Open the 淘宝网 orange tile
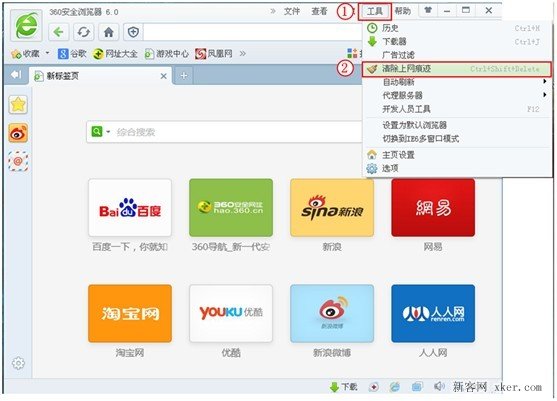Screen dimensions: 557x401 pyautogui.click(x=130, y=313)
